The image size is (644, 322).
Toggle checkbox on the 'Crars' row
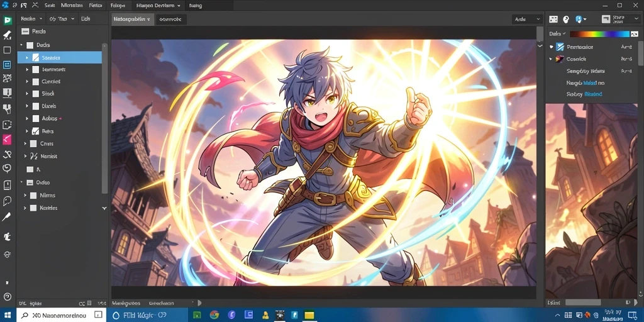click(34, 144)
